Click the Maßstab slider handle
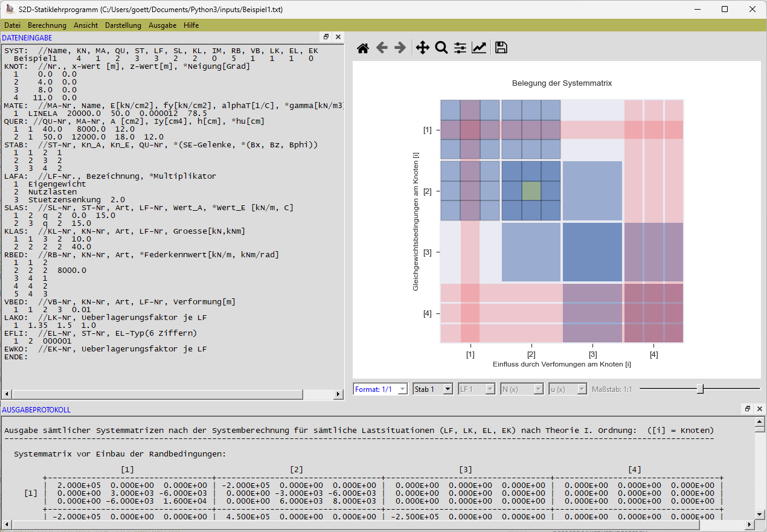767x532 pixels. tap(700, 389)
